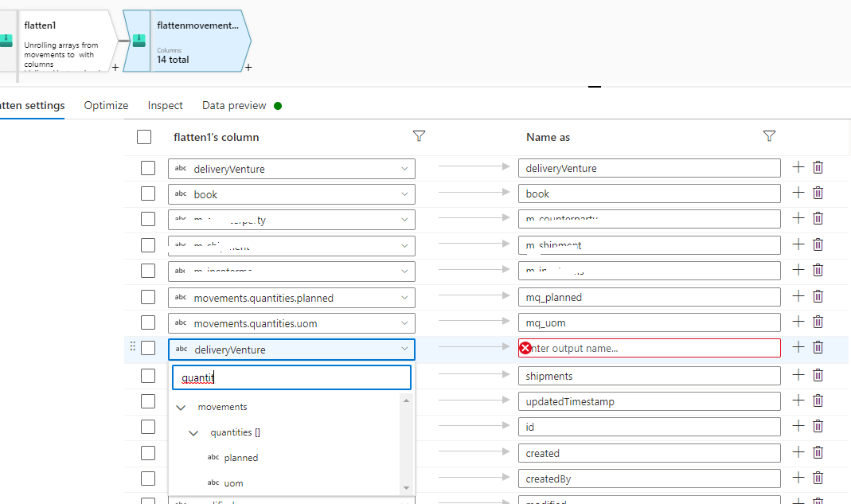Image resolution: width=851 pixels, height=504 pixels.
Task: Delete the mq_planned mapping row
Action: (818, 296)
